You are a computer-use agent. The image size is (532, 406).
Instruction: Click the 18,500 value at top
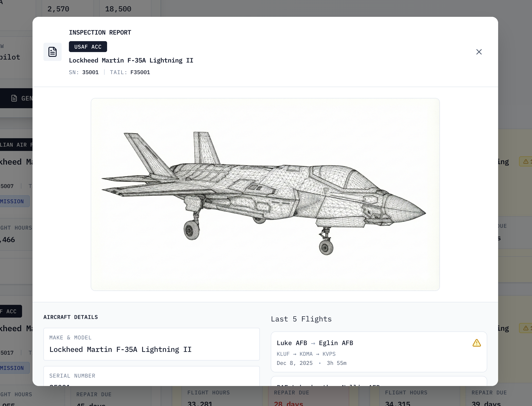coord(118,9)
